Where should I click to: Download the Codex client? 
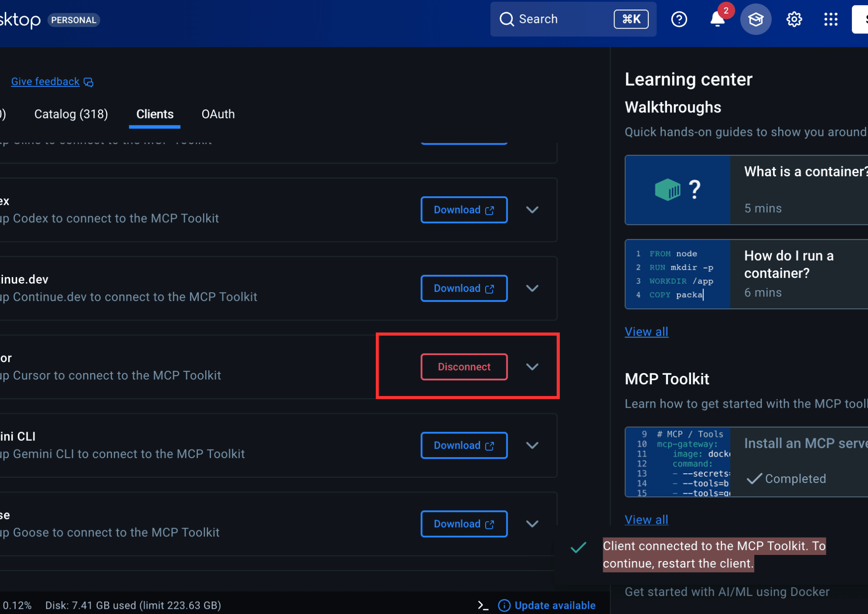(x=464, y=210)
